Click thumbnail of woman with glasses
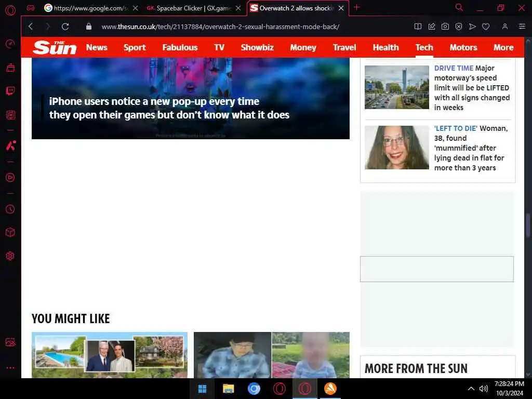Image resolution: width=532 pixels, height=399 pixels. [x=396, y=148]
